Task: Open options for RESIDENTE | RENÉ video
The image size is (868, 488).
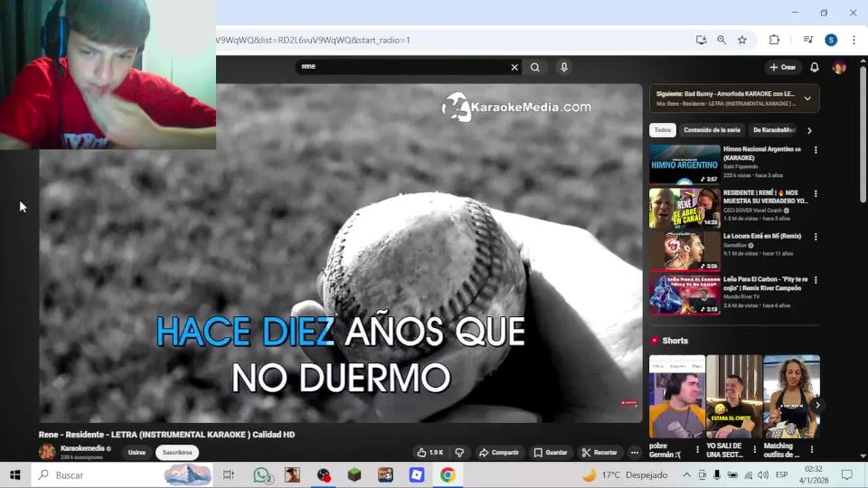Action: [x=815, y=193]
